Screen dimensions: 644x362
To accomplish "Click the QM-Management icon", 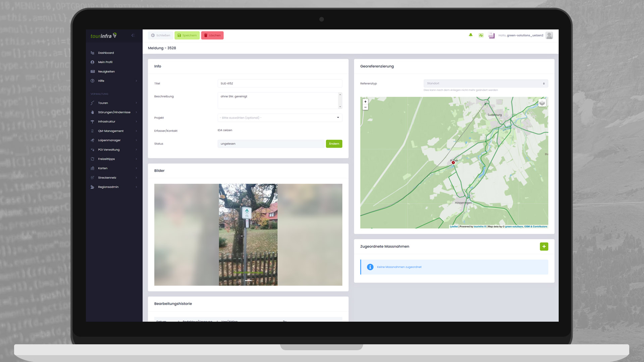I will [x=93, y=131].
